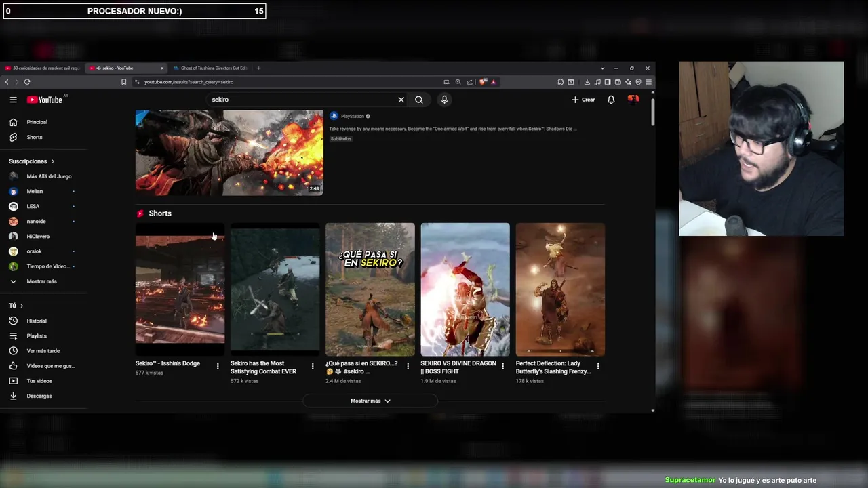The height and width of the screenshot is (488, 868).
Task: Click the YouTube logo
Action: click(45, 100)
